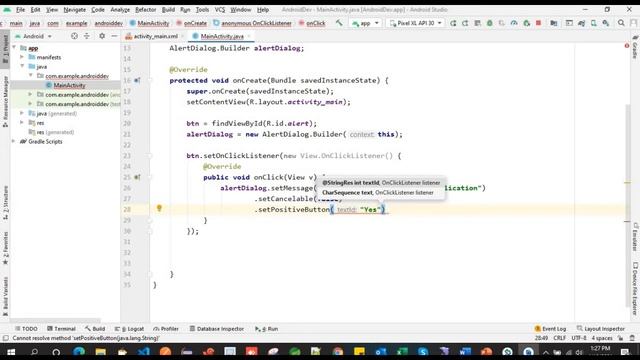Click the Windows Start button
Viewport: 640px width, 360px height.
[11, 351]
